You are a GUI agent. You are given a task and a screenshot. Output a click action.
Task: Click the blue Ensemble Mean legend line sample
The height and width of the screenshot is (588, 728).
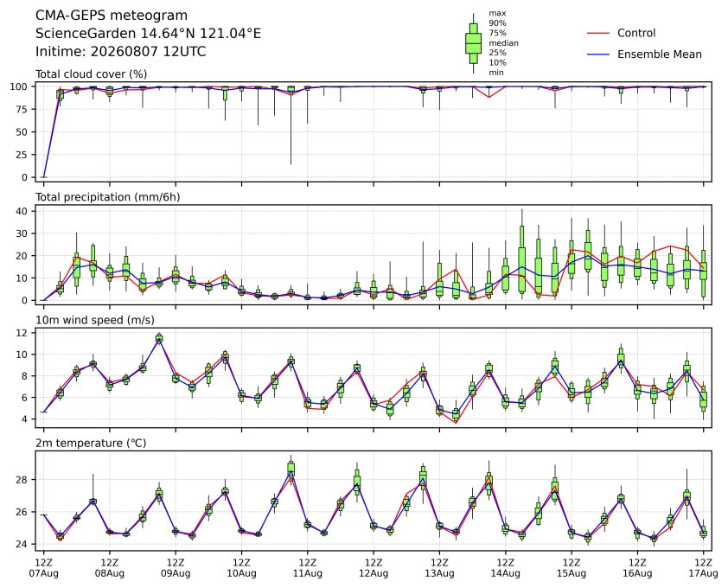pos(598,54)
